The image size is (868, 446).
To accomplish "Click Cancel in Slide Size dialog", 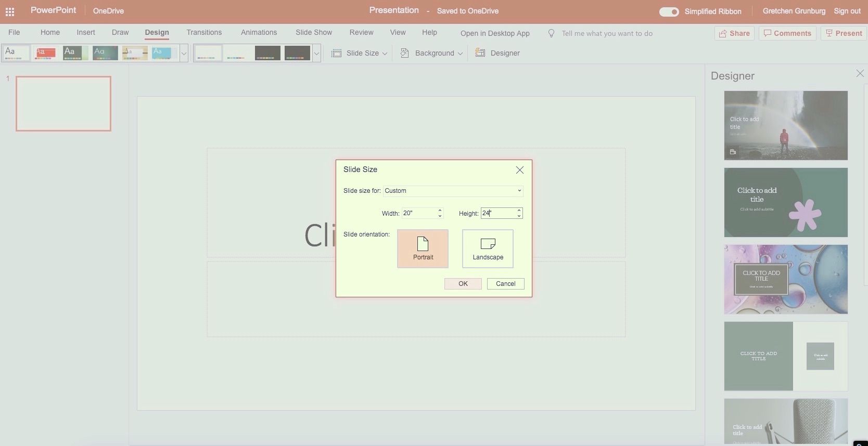I will pos(505,284).
